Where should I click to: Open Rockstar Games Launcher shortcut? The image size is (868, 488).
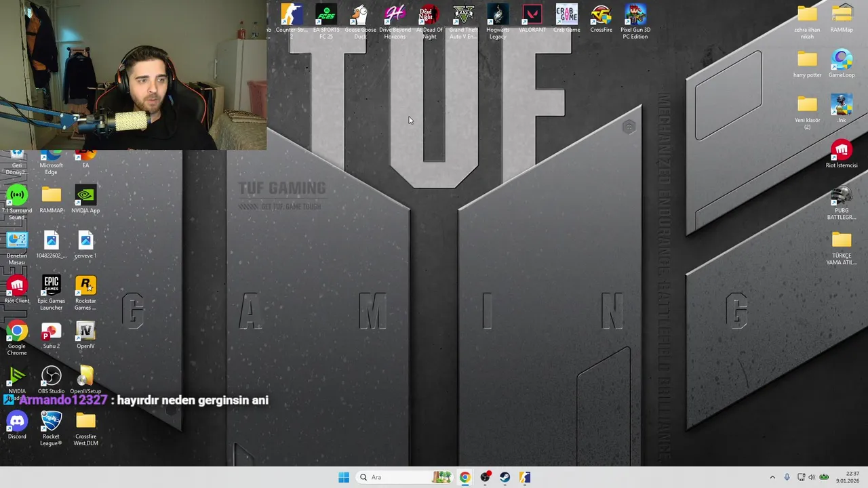click(x=85, y=293)
